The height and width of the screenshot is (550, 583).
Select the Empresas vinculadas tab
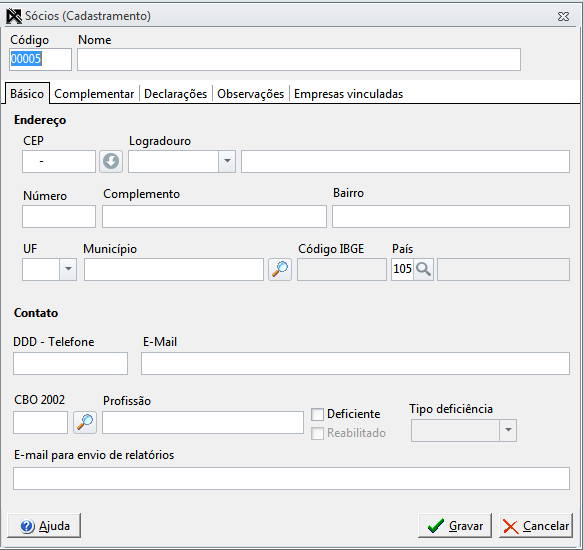point(348,94)
